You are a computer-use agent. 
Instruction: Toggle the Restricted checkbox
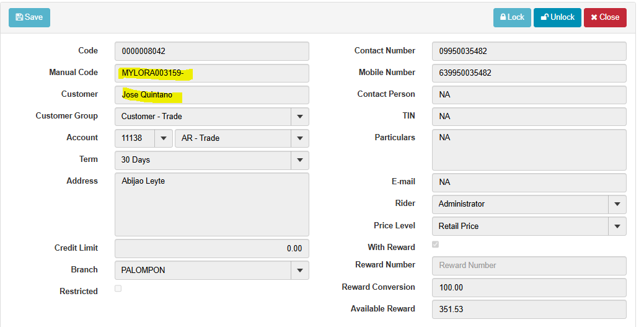118,289
